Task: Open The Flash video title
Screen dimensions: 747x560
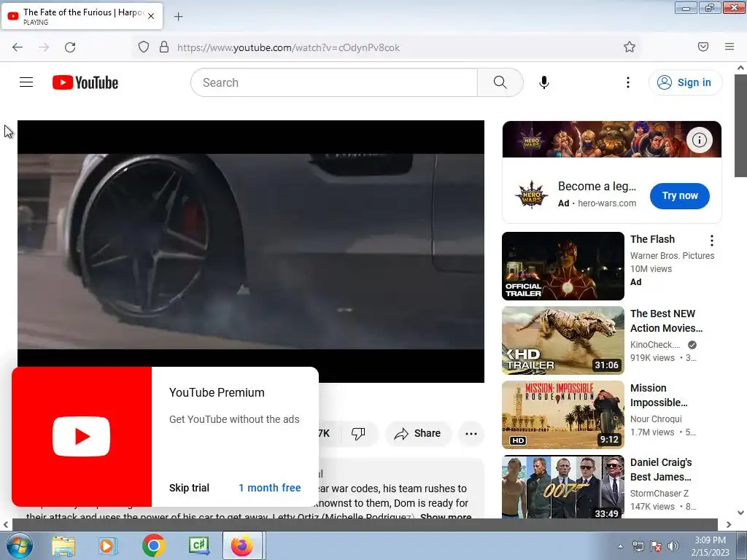Action: (x=652, y=239)
